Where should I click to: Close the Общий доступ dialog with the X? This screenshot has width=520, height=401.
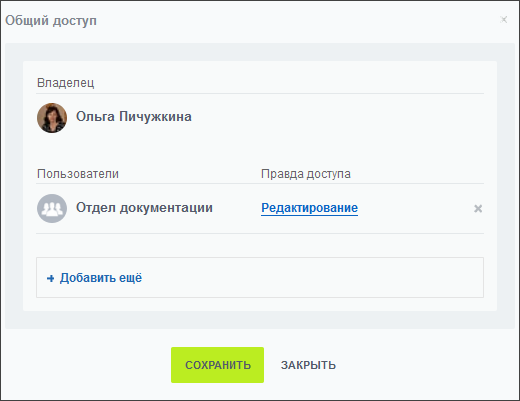(504, 20)
